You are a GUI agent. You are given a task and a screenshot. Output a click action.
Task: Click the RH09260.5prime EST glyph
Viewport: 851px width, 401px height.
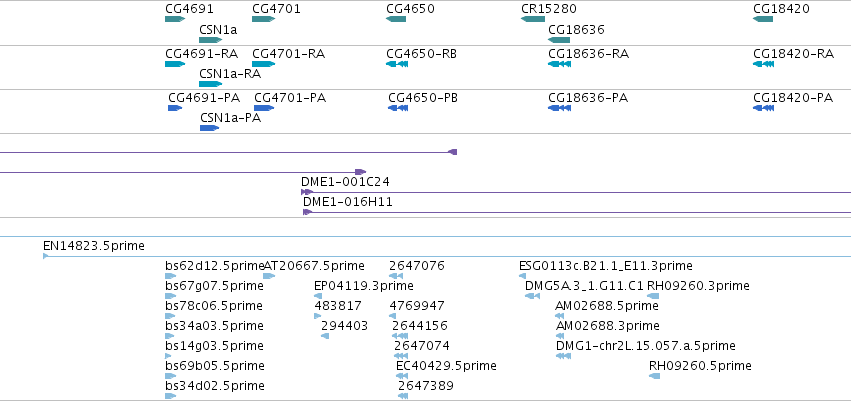pyautogui.click(x=655, y=376)
